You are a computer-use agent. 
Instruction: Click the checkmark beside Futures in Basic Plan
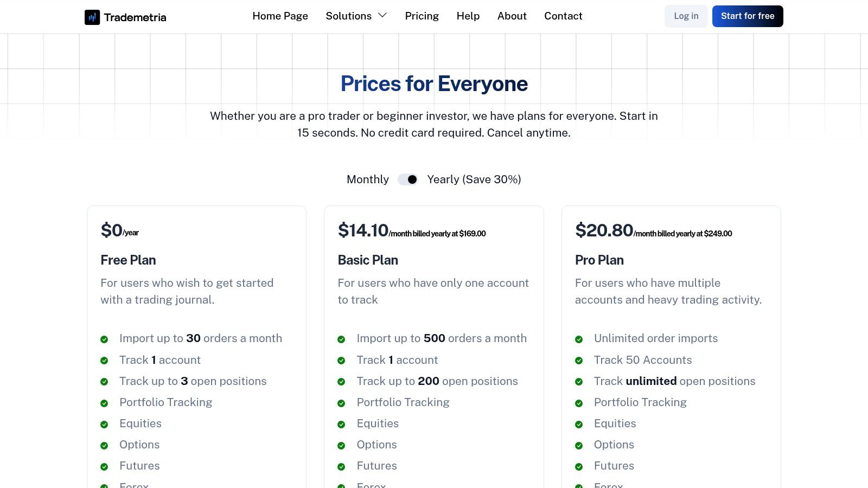click(342, 466)
